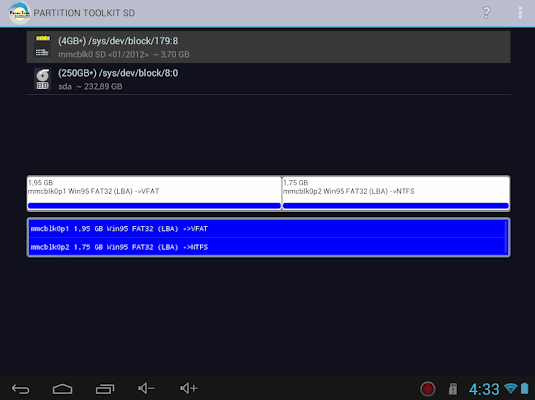The height and width of the screenshot is (400, 535).
Task: Click the mmcblk0 SD ~3,70 GB subtitle
Action: (x=124, y=55)
